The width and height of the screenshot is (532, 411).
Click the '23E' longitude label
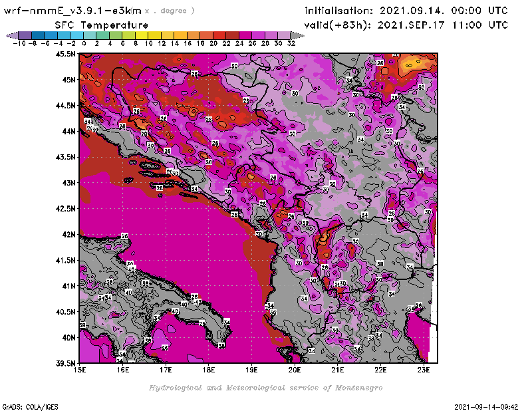pyautogui.click(x=424, y=370)
